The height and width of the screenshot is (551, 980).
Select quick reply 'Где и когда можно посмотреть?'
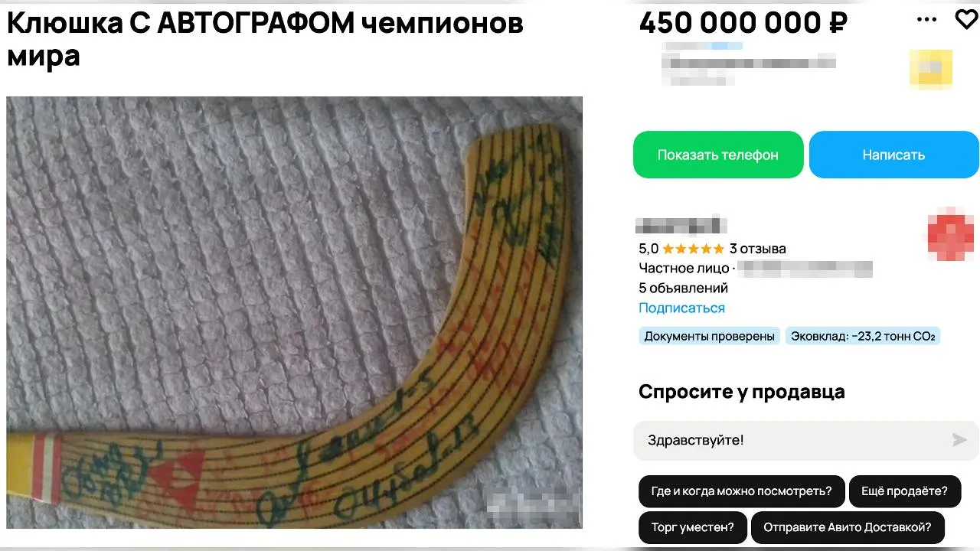point(741,491)
